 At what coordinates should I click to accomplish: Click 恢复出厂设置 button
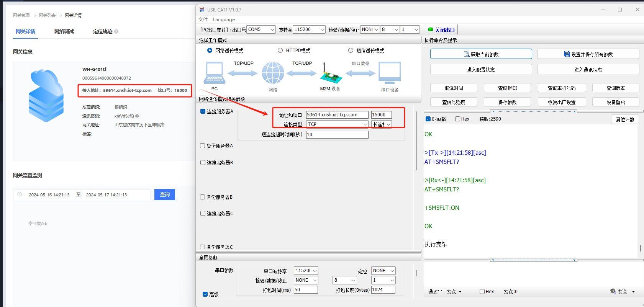pos(562,102)
